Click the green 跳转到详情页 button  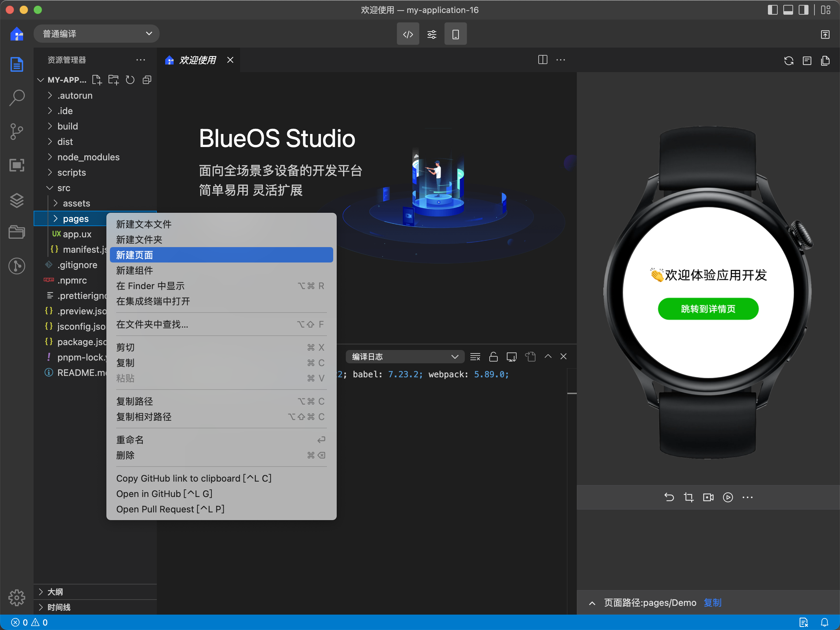[x=708, y=309]
